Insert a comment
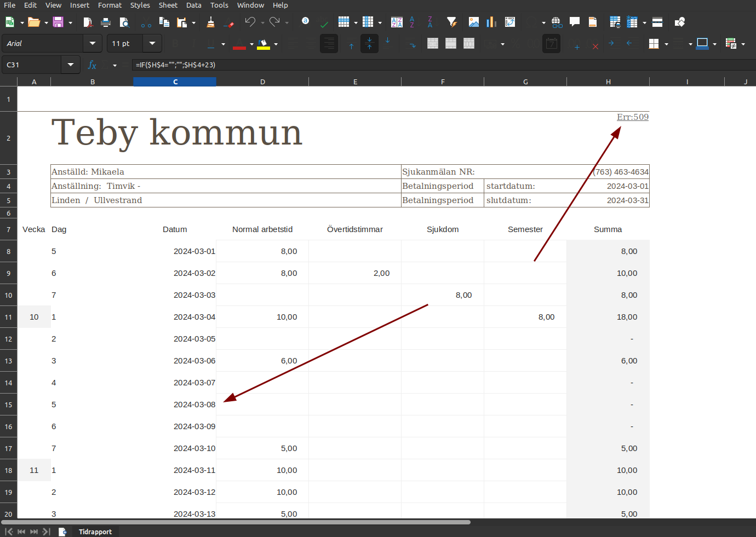This screenshot has width=756, height=537. click(575, 22)
